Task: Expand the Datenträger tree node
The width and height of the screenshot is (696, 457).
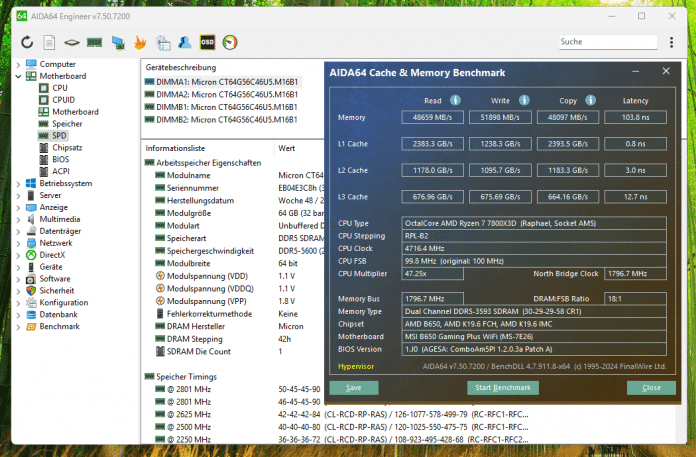Action: pyautogui.click(x=18, y=232)
